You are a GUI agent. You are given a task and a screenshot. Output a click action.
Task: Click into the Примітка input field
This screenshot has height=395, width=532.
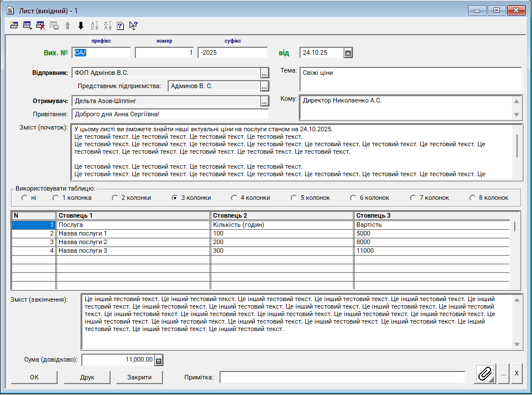click(342, 377)
